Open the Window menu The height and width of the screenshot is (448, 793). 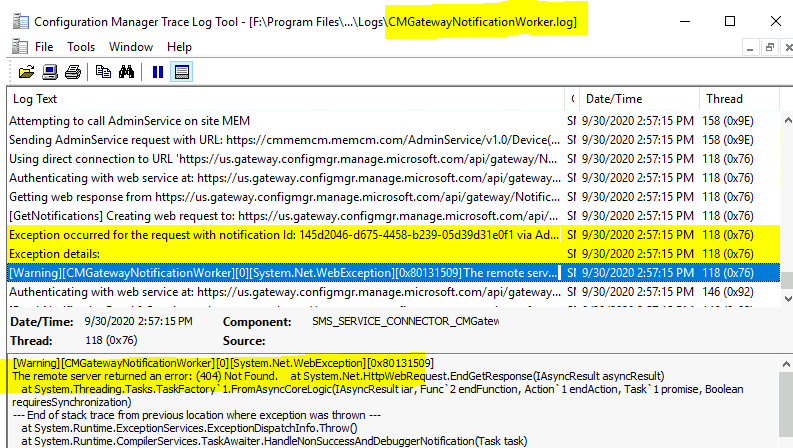(x=131, y=47)
